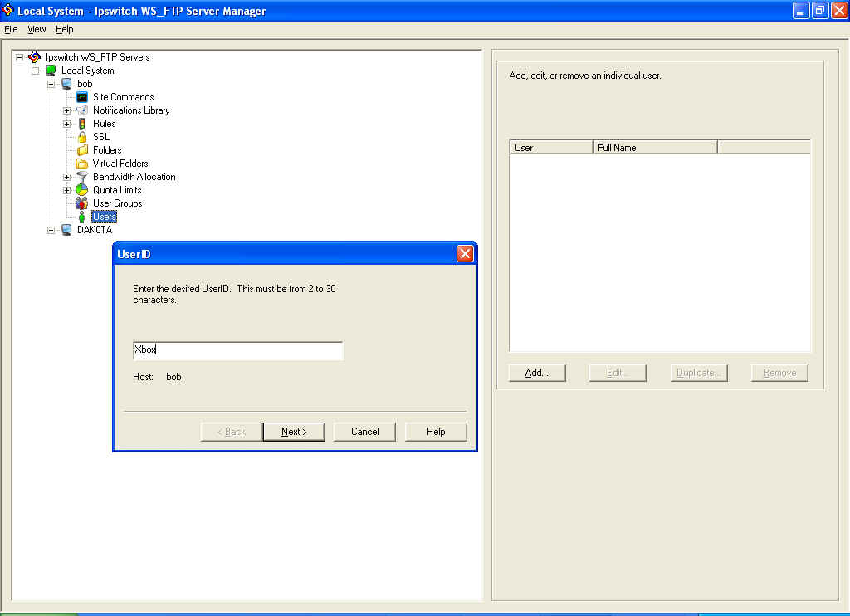Collapse the Ipswitch WS_FTP Servers root node
Screen dimensions: 850x616
pos(20,57)
